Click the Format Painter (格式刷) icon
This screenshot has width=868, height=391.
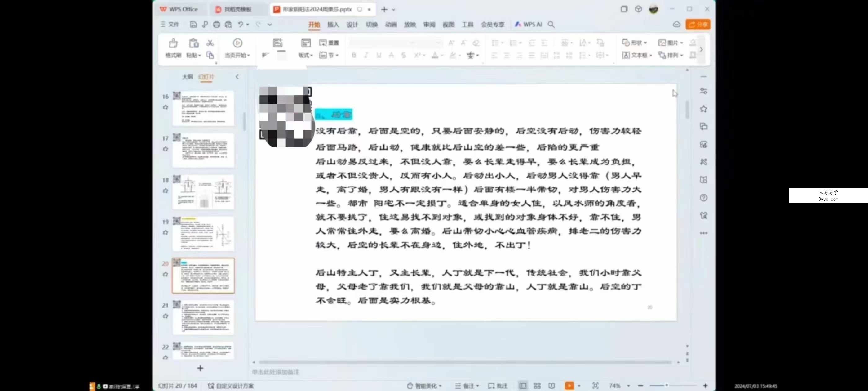click(x=173, y=43)
